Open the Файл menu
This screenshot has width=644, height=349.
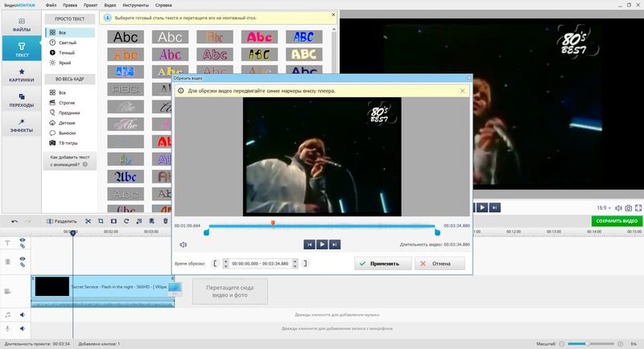51,6
